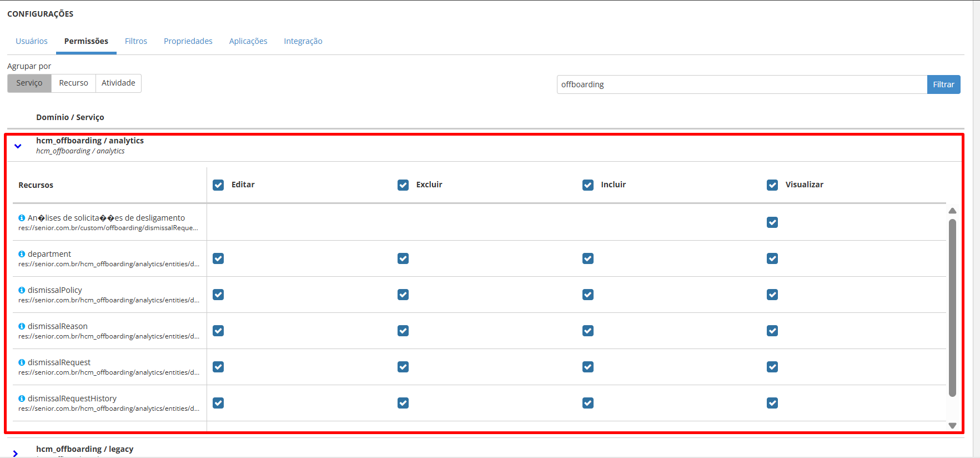This screenshot has width=980, height=458.
Task: Open the Aplicações tab
Action: tap(248, 41)
